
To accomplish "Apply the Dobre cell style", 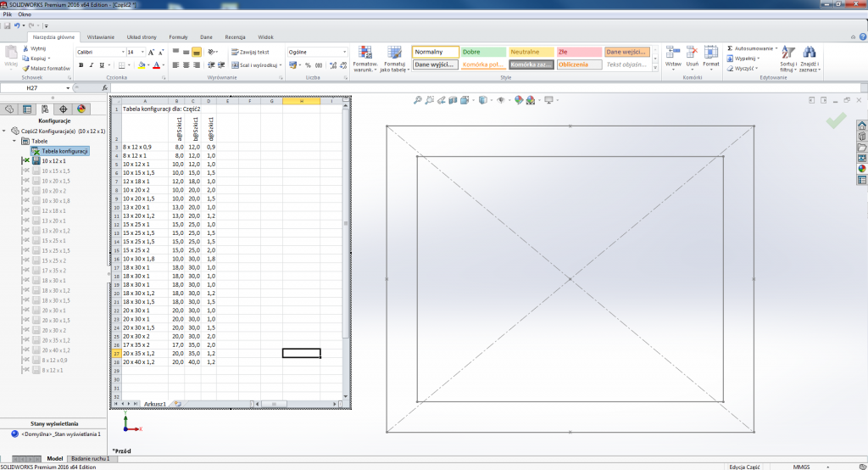I will coord(483,52).
